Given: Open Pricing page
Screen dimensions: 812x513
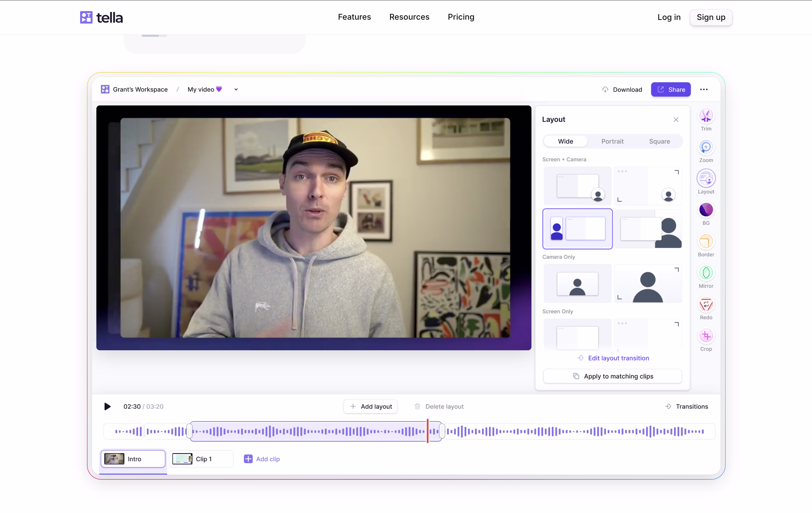Looking at the screenshot, I should (x=461, y=17).
